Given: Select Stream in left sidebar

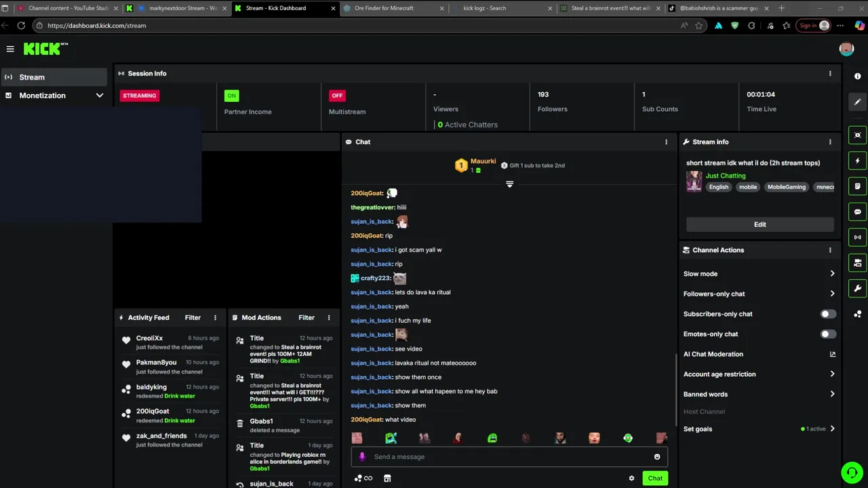Looking at the screenshot, I should 54,77.
